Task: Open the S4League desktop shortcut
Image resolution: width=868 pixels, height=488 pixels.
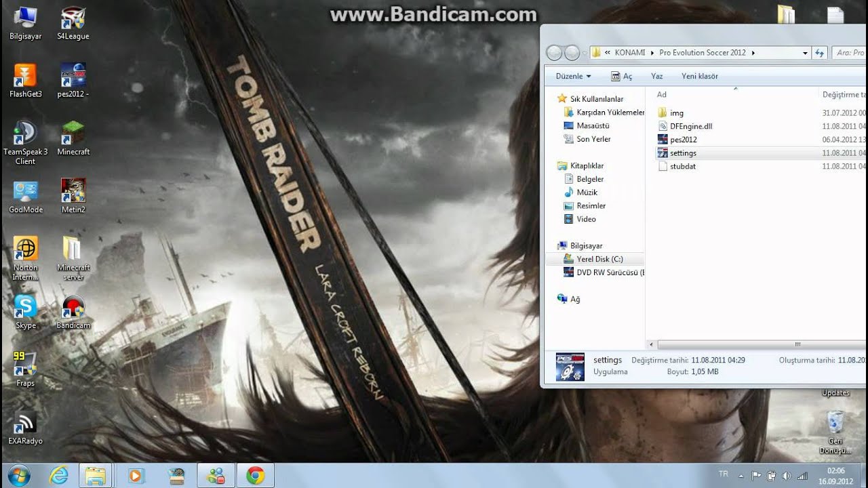Action: (73, 24)
